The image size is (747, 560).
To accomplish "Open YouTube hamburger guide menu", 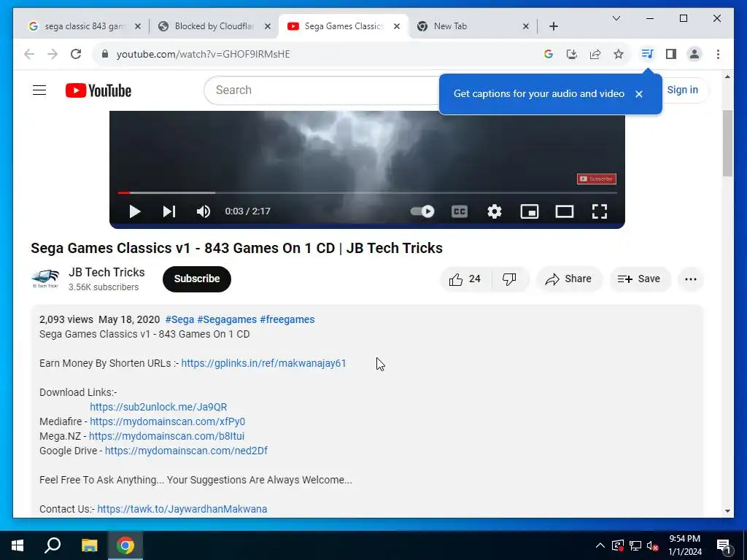I will click(39, 90).
